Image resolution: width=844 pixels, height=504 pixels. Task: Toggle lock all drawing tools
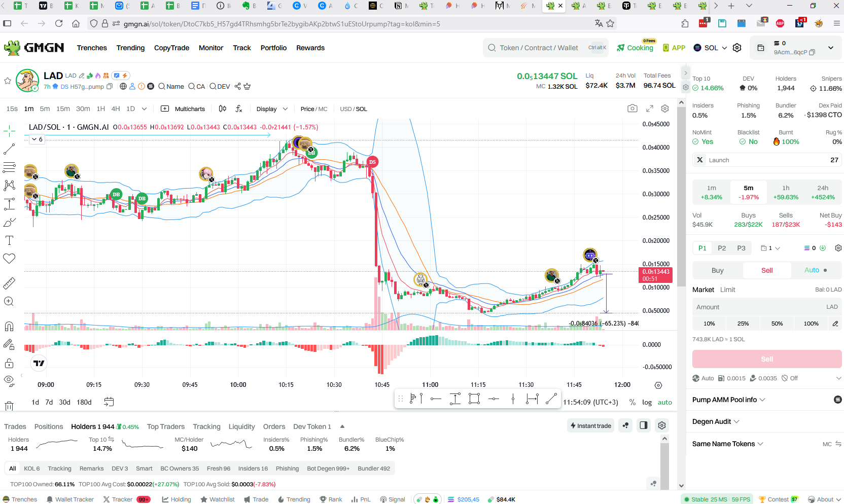[9, 363]
